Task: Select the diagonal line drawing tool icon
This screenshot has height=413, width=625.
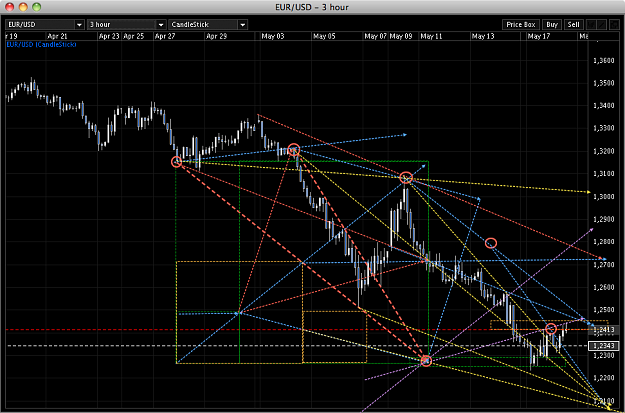Action: pyautogui.click(x=601, y=24)
